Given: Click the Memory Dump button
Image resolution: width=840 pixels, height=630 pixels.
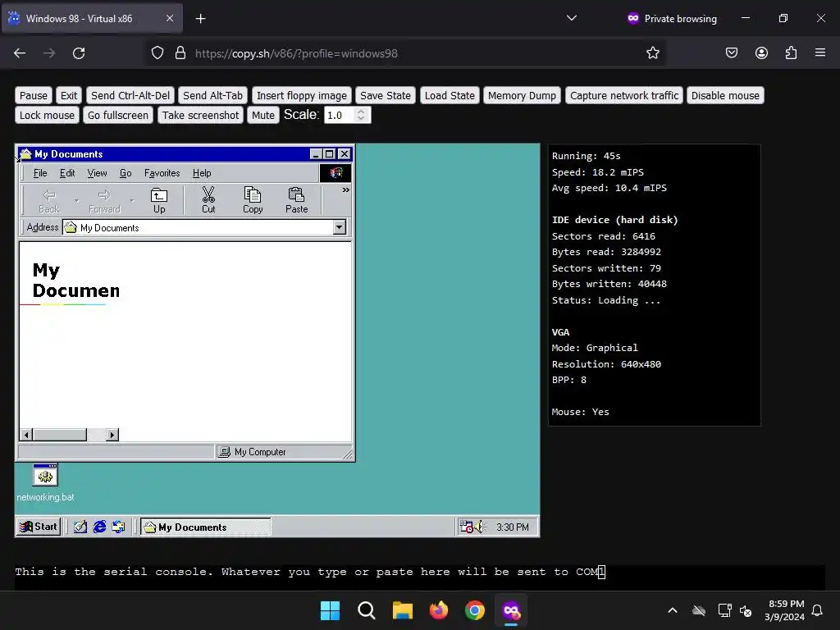Looking at the screenshot, I should coord(522,95).
